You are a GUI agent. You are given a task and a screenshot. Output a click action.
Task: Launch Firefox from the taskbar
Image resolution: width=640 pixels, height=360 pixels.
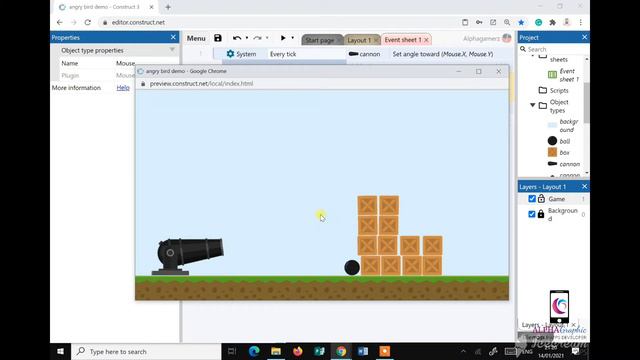[298, 351]
